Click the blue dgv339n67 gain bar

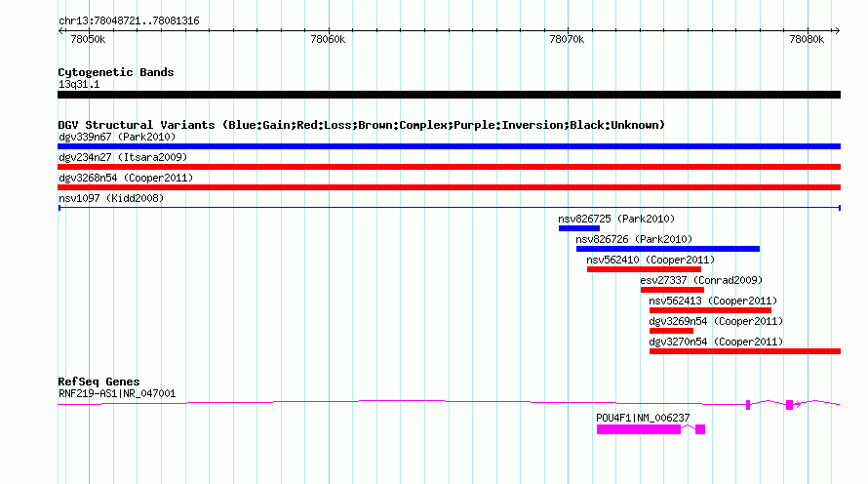click(449, 146)
